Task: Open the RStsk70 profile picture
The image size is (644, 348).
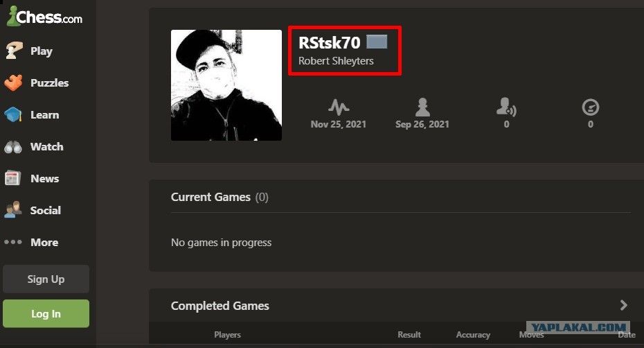Action: tap(226, 85)
